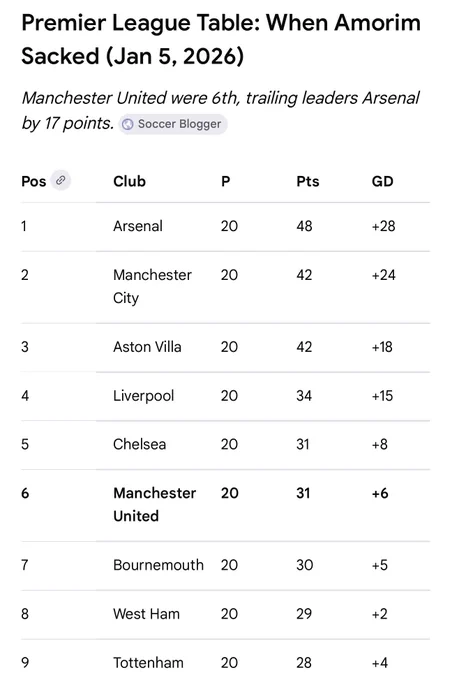Select the Club column header
450x680 pixels.
click(129, 181)
